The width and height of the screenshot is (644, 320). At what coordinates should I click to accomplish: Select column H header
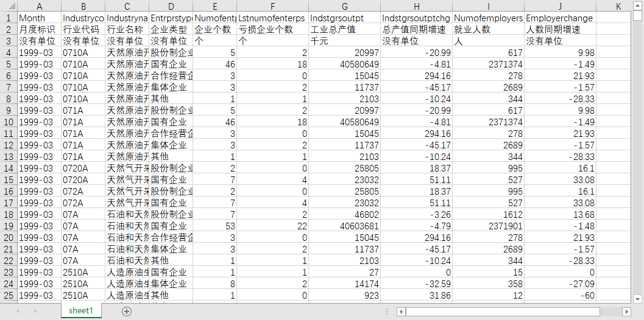[x=417, y=6]
